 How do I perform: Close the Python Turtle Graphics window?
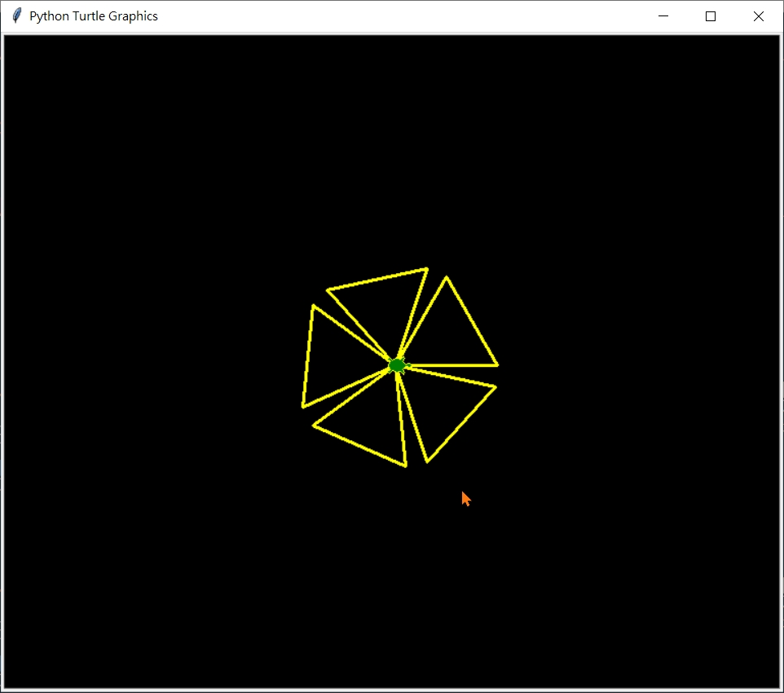[758, 15]
